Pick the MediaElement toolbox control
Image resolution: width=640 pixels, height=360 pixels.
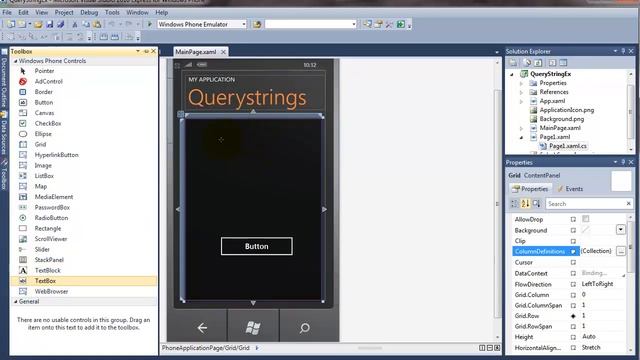pyautogui.click(x=83, y=197)
